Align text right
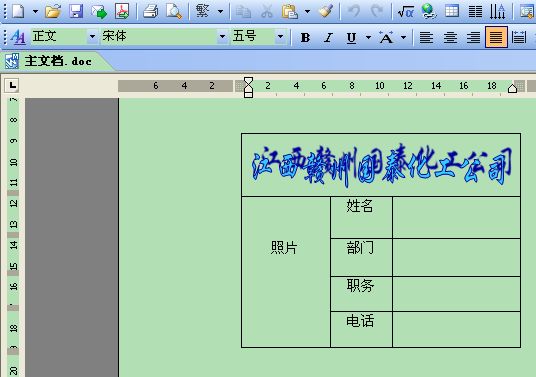Screen dimensions: 536x377 [473, 37]
